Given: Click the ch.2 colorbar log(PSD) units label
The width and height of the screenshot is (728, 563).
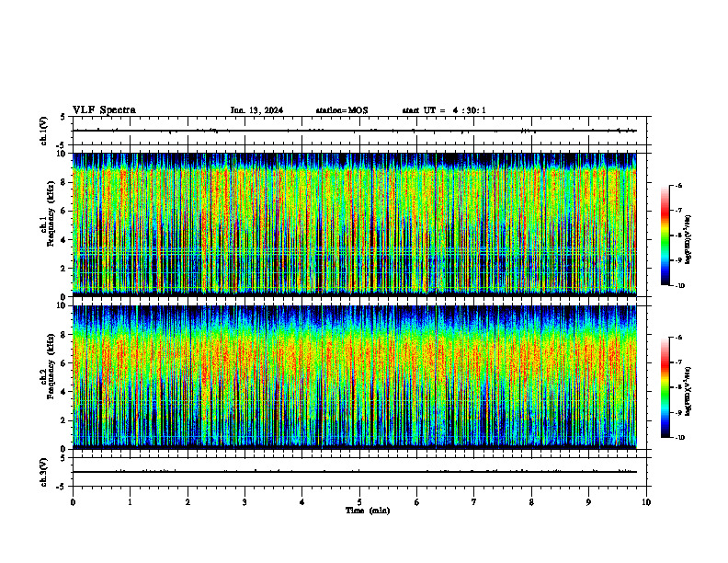Looking at the screenshot, I should click(x=688, y=391).
